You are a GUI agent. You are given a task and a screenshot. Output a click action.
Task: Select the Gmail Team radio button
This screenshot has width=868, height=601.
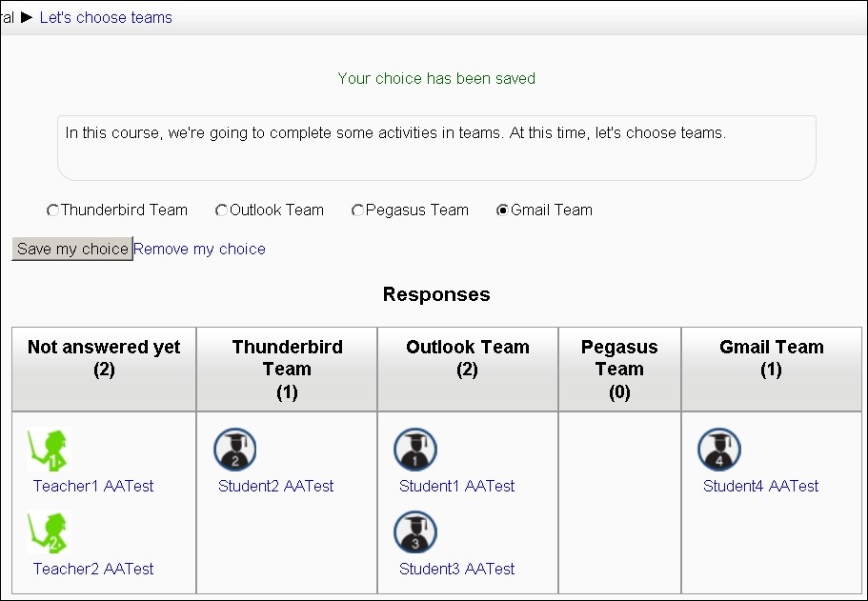[x=502, y=210]
